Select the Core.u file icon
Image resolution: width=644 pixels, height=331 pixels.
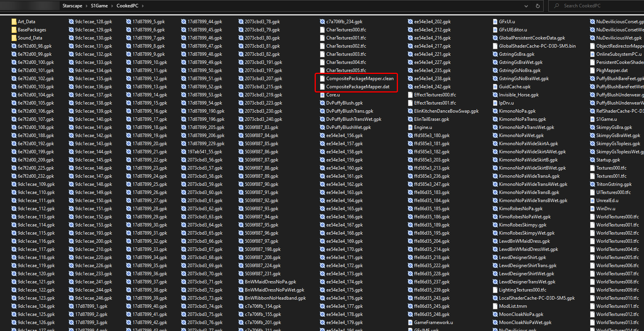(322, 95)
